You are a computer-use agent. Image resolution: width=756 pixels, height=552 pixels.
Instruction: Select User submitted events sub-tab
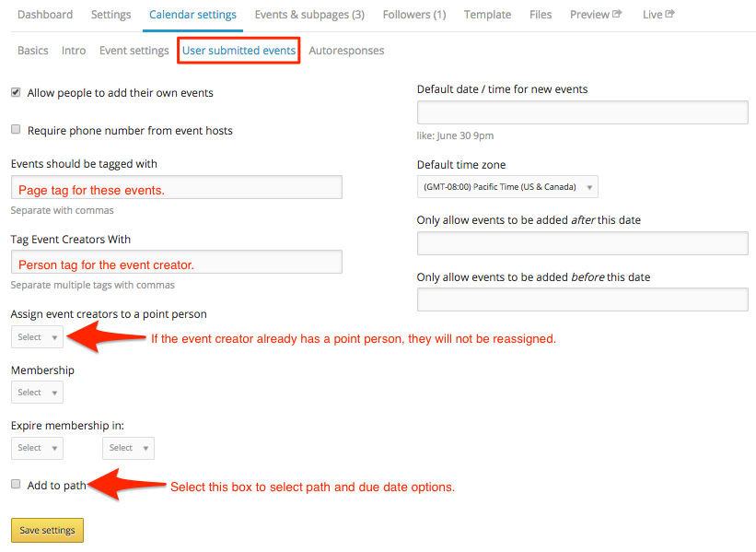(238, 50)
